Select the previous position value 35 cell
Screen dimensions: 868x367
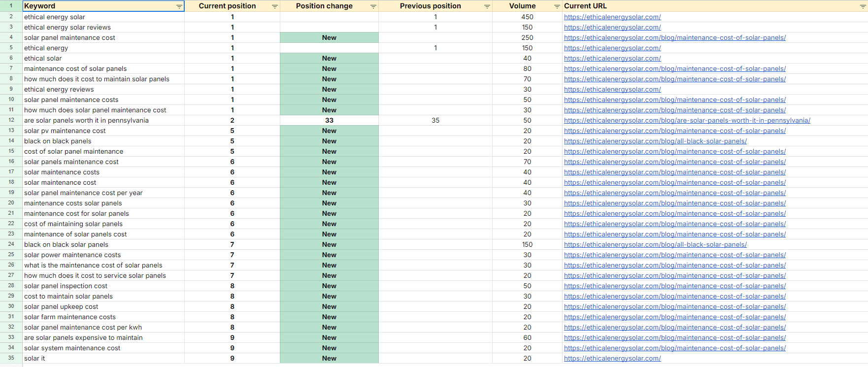click(435, 120)
